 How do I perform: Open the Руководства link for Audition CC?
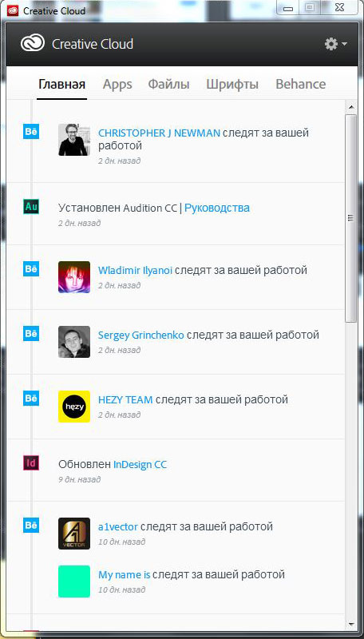(217, 208)
